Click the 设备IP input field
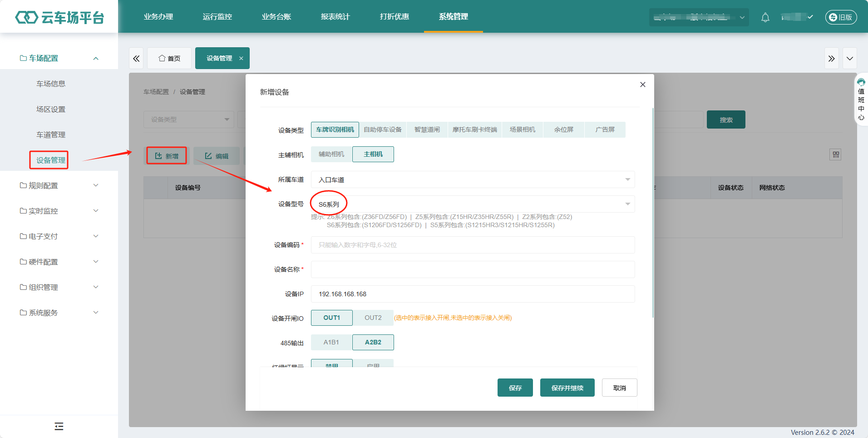 [473, 294]
